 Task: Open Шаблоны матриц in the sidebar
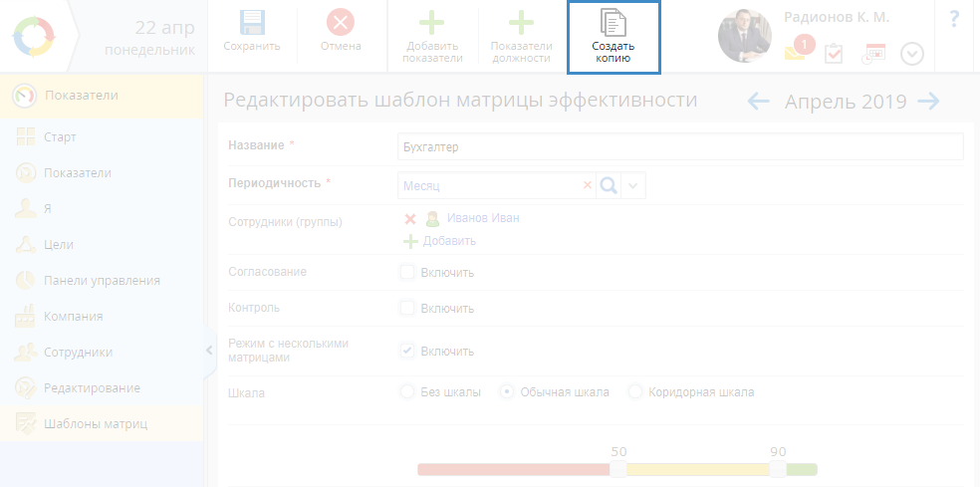96,424
